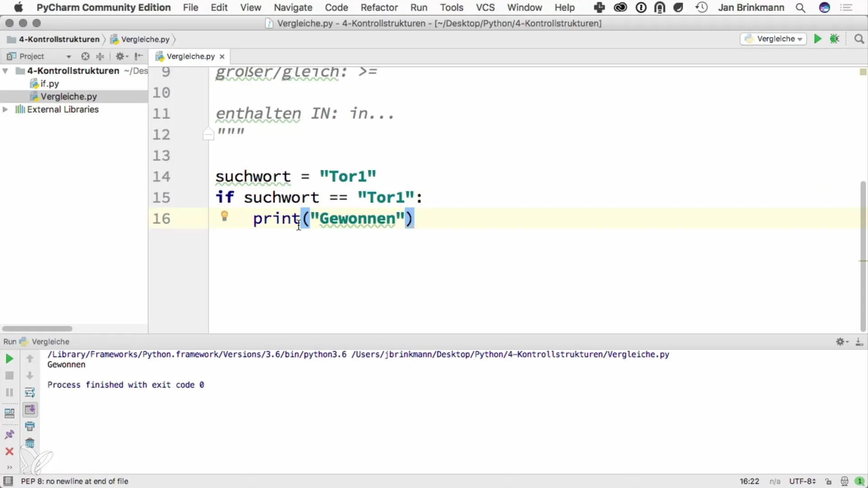The width and height of the screenshot is (868, 488).
Task: Open Search Everywhere magnifier in toolbar
Action: pos(859,39)
